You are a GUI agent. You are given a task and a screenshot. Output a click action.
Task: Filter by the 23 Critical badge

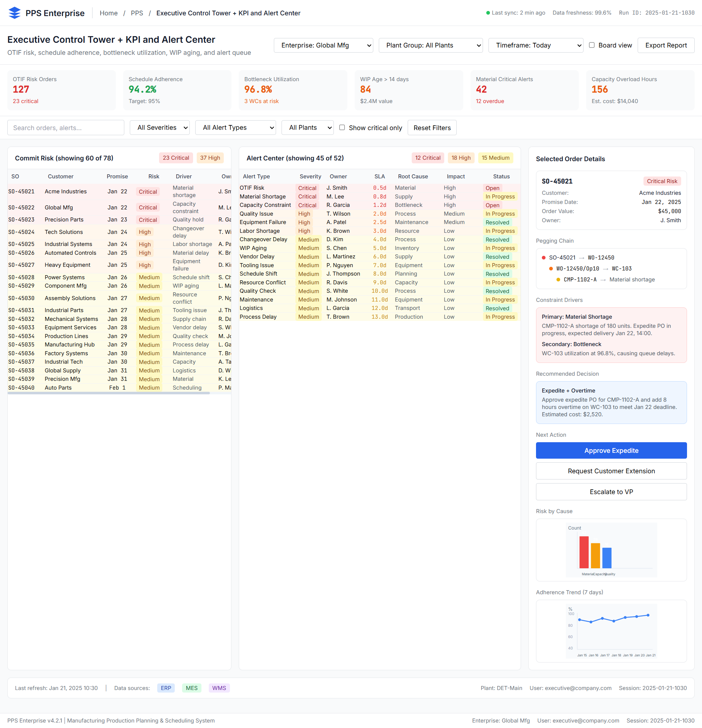click(176, 158)
